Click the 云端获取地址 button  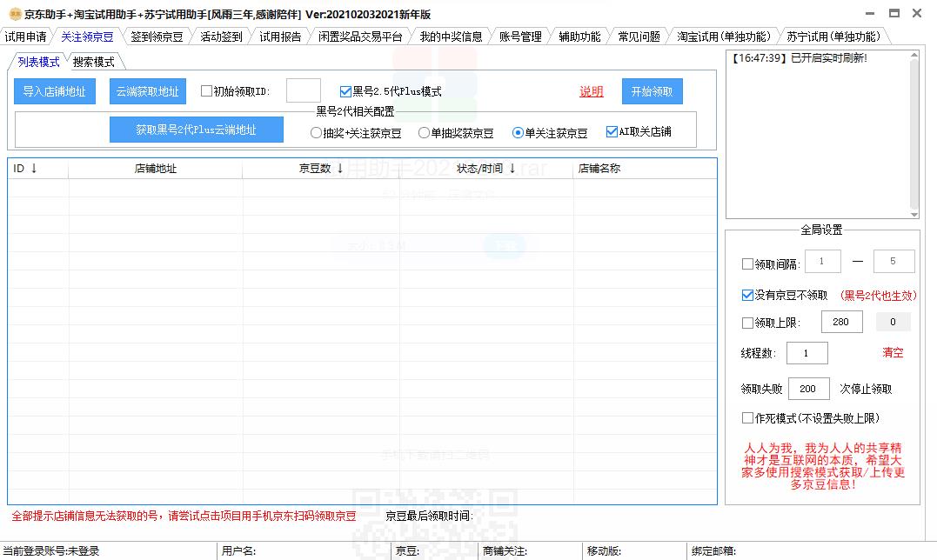pyautogui.click(x=148, y=91)
